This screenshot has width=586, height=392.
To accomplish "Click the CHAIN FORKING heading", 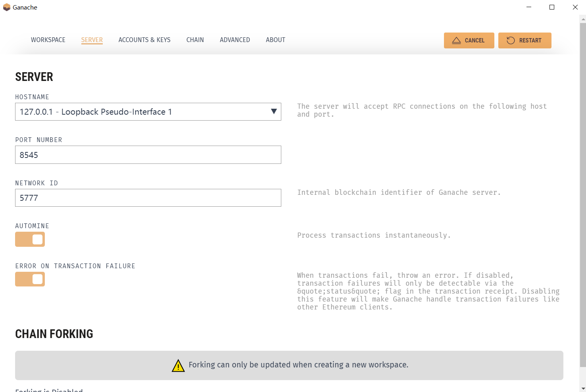I will pyautogui.click(x=54, y=334).
